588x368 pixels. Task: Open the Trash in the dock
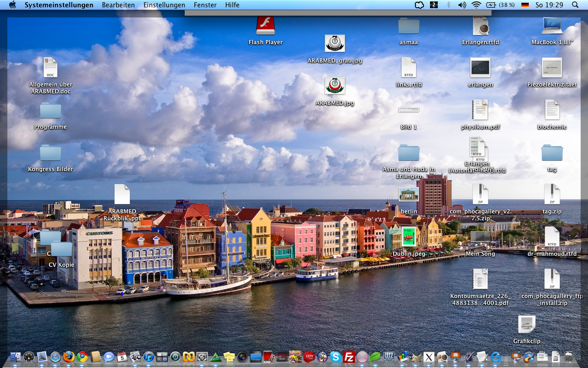(569, 356)
